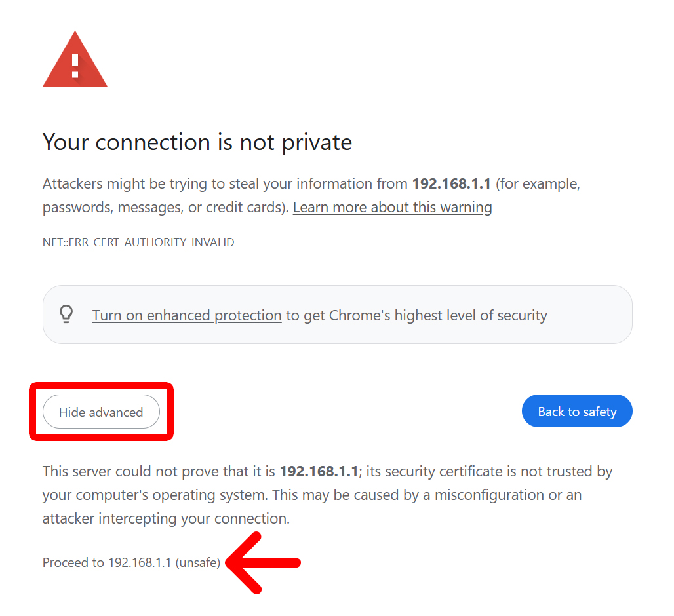Click the 'attacker intercepting your connection' line
The image size is (674, 616).
tap(166, 518)
